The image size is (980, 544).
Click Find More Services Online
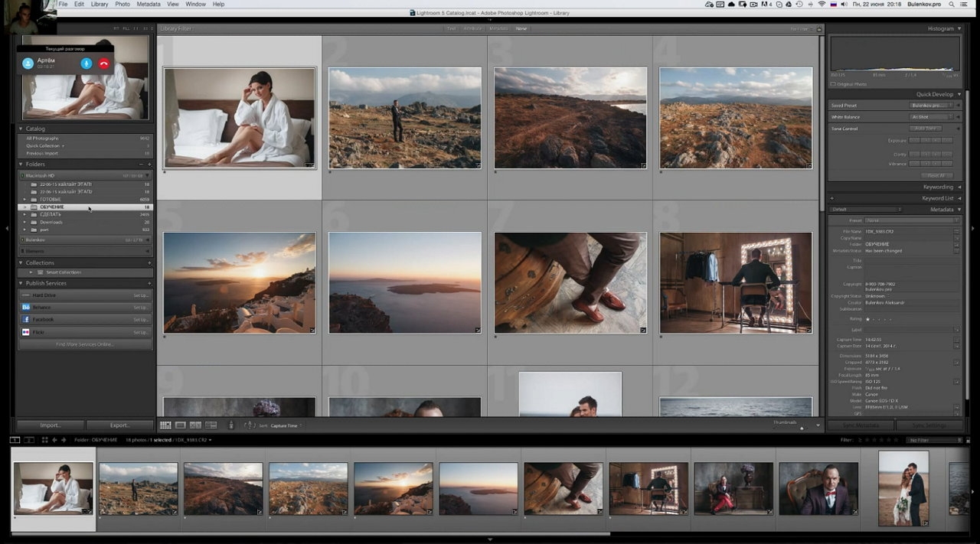click(x=85, y=344)
